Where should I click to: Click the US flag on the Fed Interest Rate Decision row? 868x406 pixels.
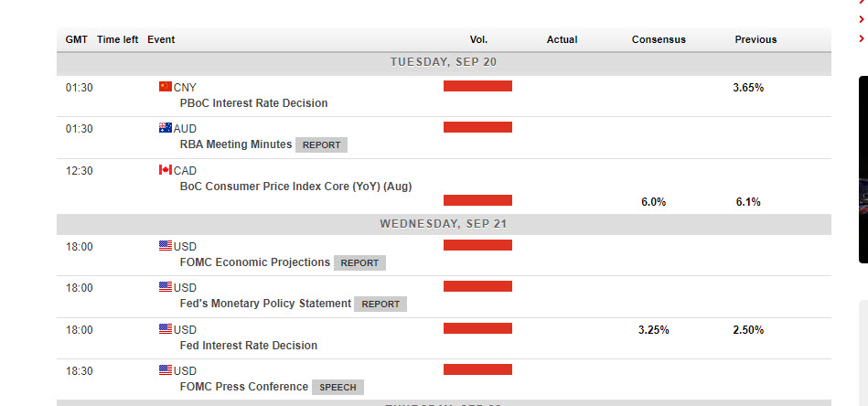165,329
